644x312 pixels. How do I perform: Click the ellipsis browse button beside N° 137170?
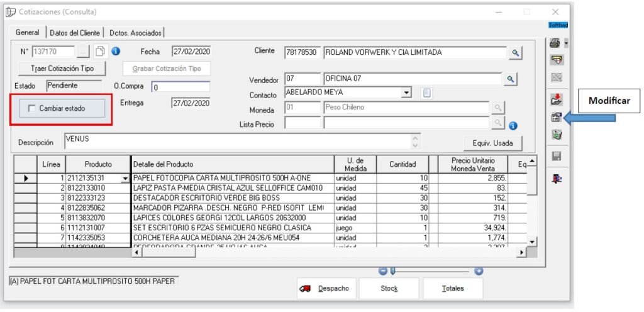(84, 52)
